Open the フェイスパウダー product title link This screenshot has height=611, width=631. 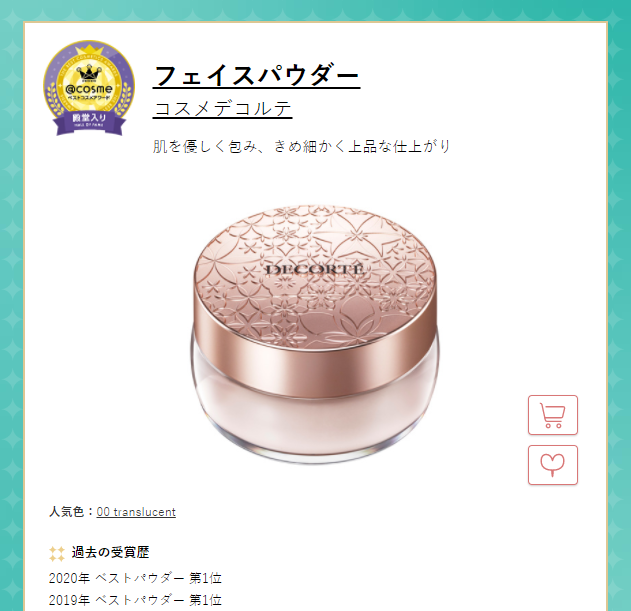click(256, 76)
